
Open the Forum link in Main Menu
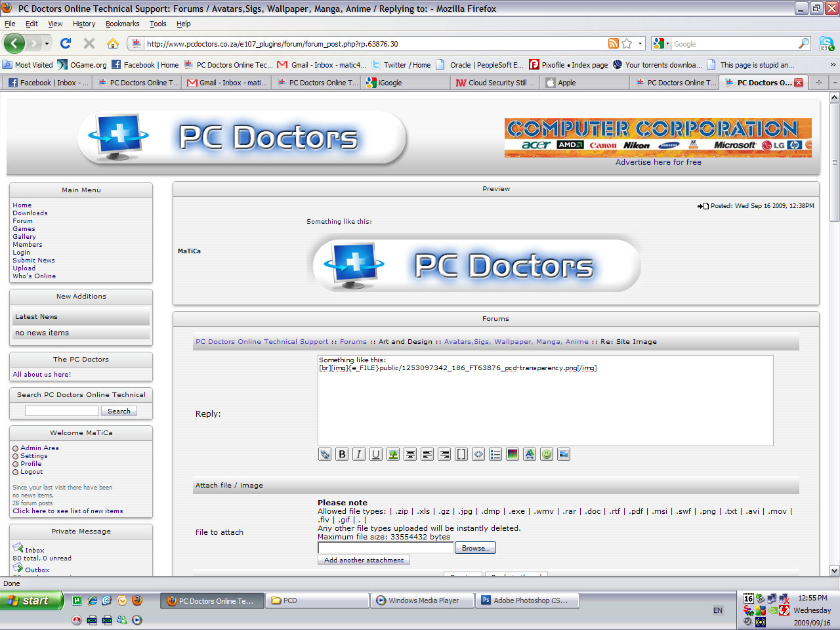tap(22, 221)
